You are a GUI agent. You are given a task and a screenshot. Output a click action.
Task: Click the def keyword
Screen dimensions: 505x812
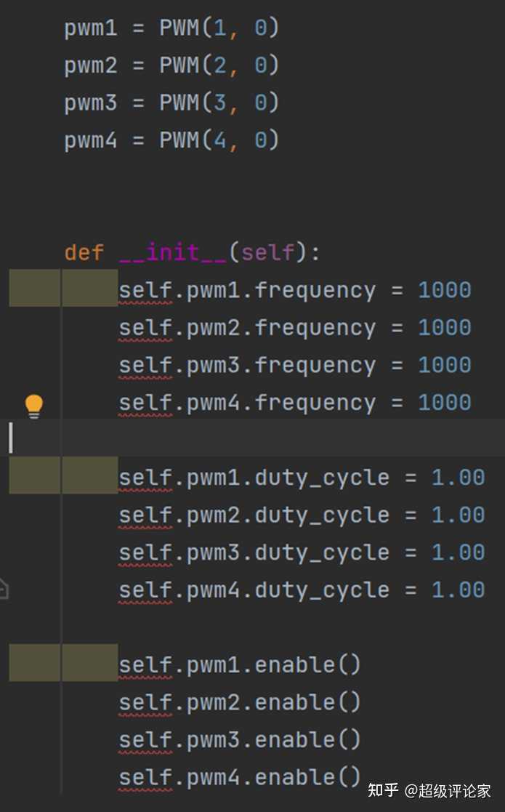tap(84, 253)
